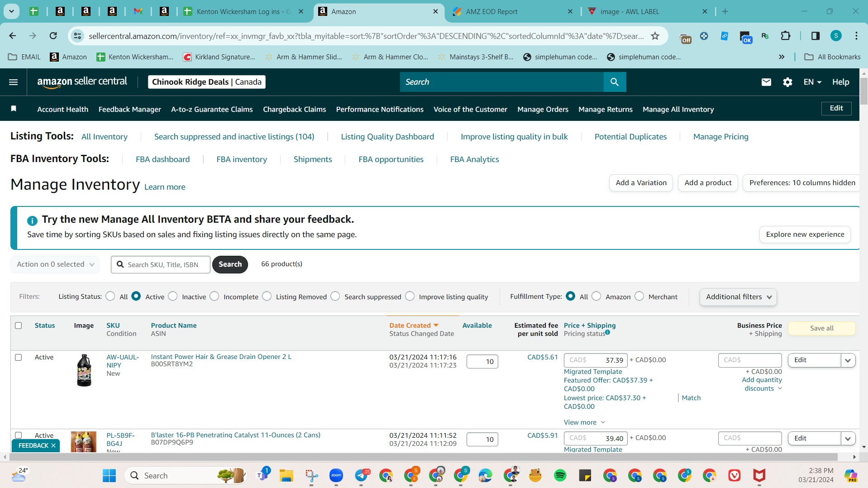Open the Windows Start menu

coord(109,475)
